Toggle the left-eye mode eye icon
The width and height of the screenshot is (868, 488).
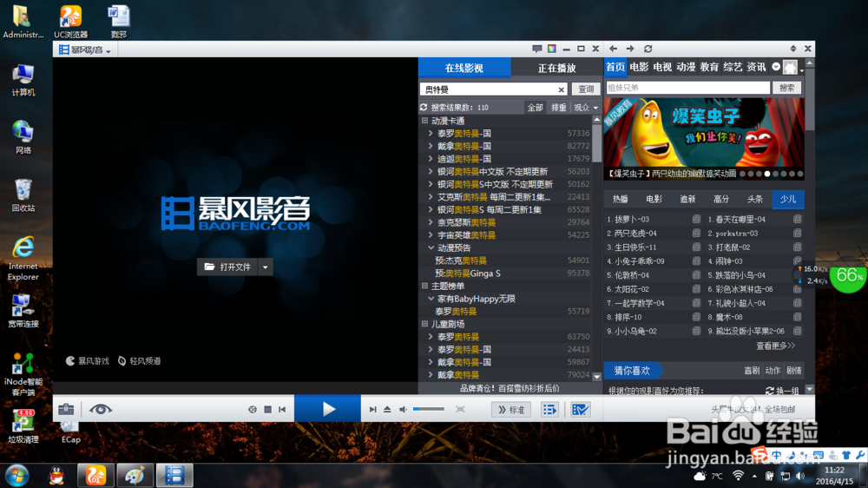point(100,409)
